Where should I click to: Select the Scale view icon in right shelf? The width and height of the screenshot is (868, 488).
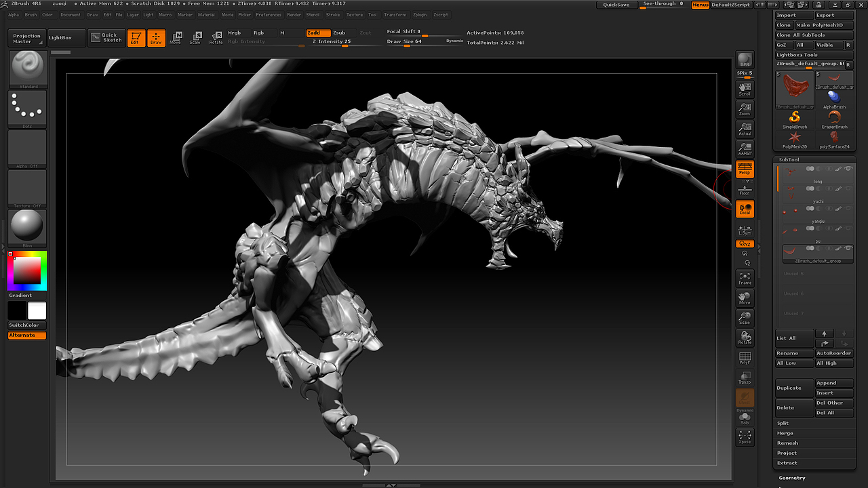coord(745,317)
